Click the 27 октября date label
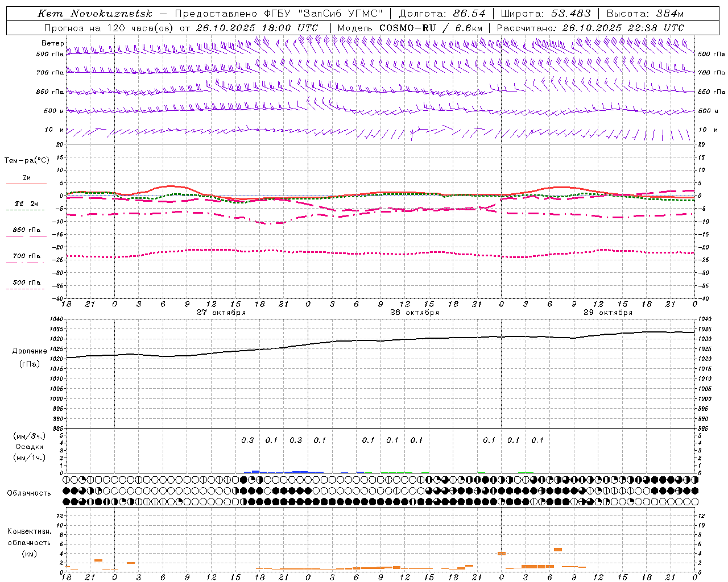This screenshot has width=728, height=582. [221, 312]
